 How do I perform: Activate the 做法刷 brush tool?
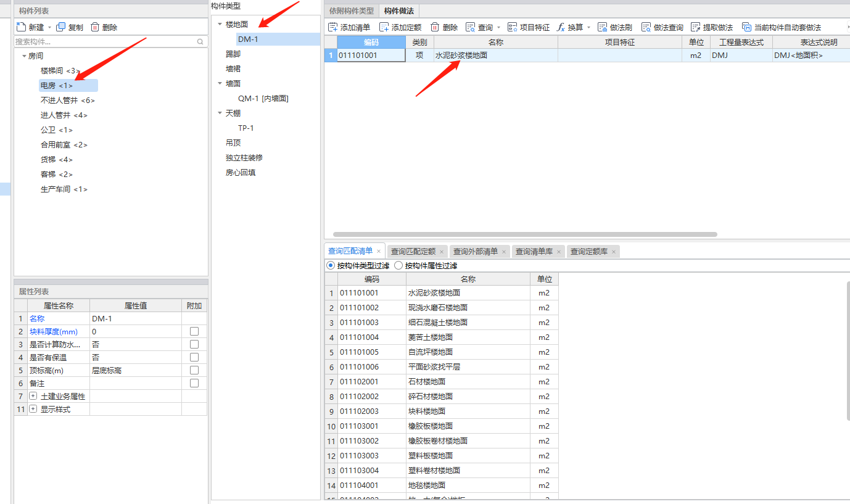615,27
